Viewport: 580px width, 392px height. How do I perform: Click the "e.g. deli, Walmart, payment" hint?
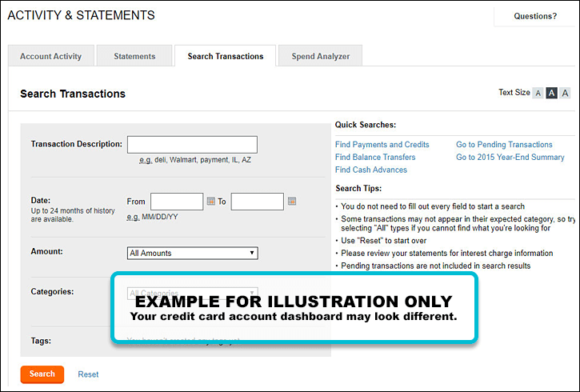(x=195, y=160)
